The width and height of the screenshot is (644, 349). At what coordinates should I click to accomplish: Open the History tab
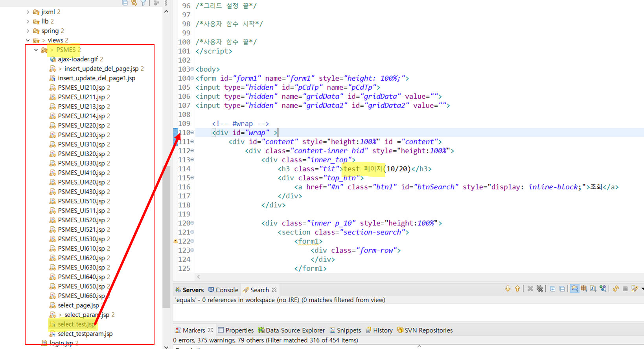(x=379, y=330)
